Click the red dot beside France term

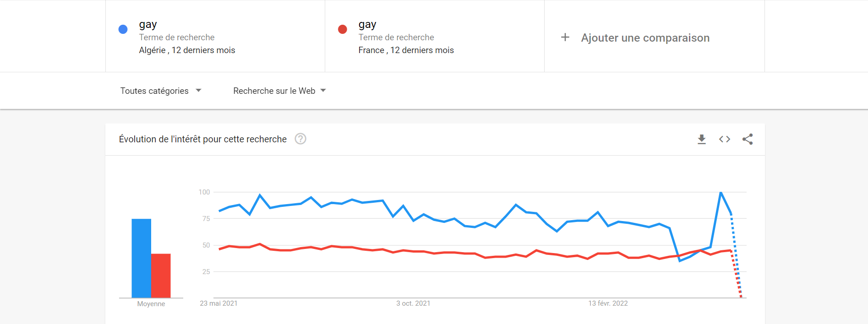point(342,29)
